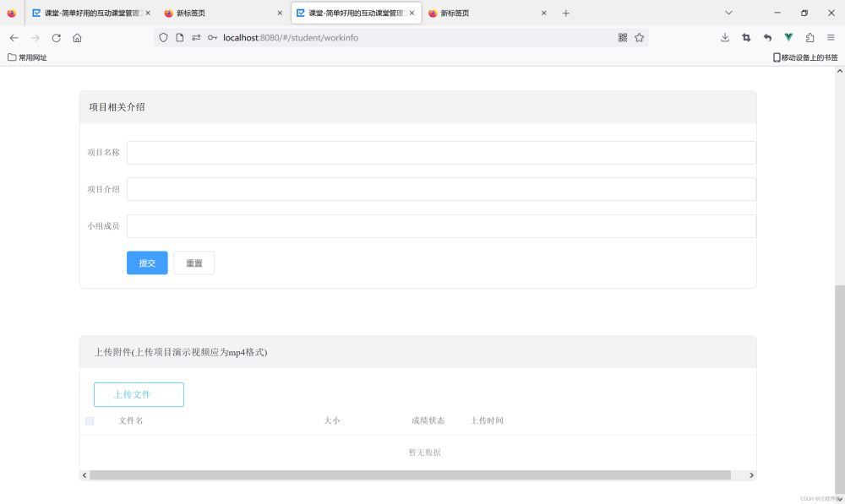Open the 移动设备上的书签 folder

pyautogui.click(x=805, y=57)
